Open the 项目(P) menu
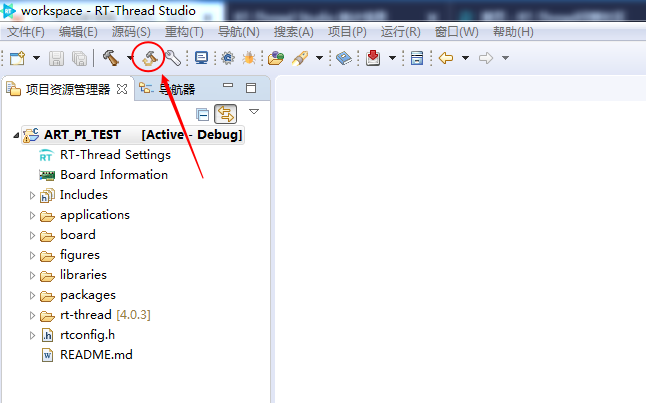The image size is (646, 403). click(x=347, y=32)
